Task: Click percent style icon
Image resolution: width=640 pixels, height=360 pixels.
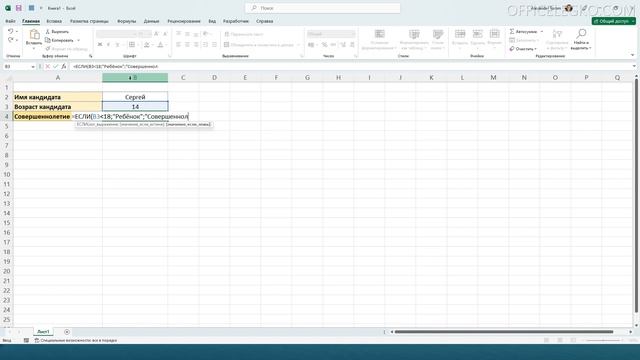Action: [324, 44]
